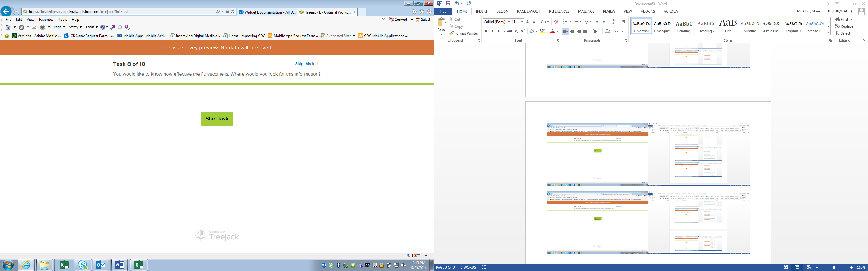The image size is (868, 271).
Task: Refresh the Treejack page in Internet Explorer
Action: point(232,12)
